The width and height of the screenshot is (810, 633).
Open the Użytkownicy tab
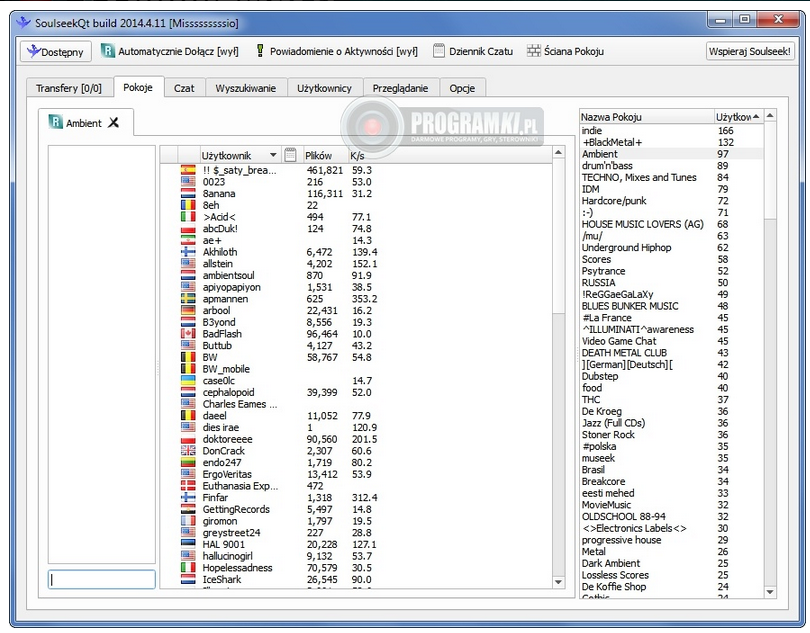point(324,88)
